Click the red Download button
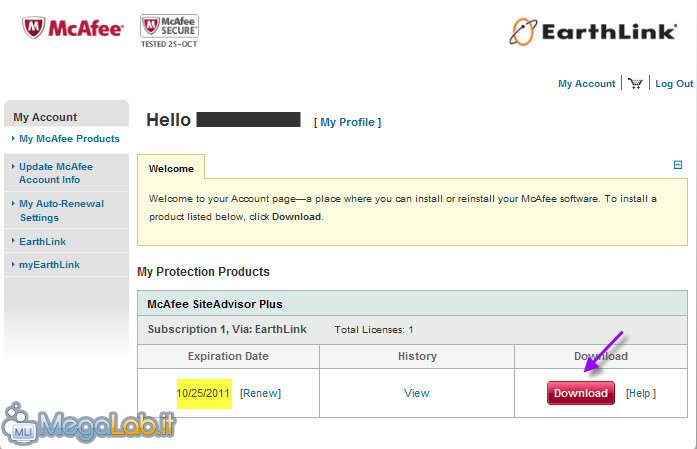Screen dimensions: 697x449 coord(581,393)
